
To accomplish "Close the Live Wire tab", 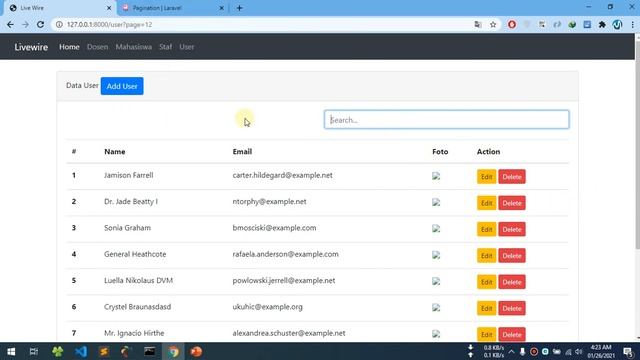I will click(109, 8).
